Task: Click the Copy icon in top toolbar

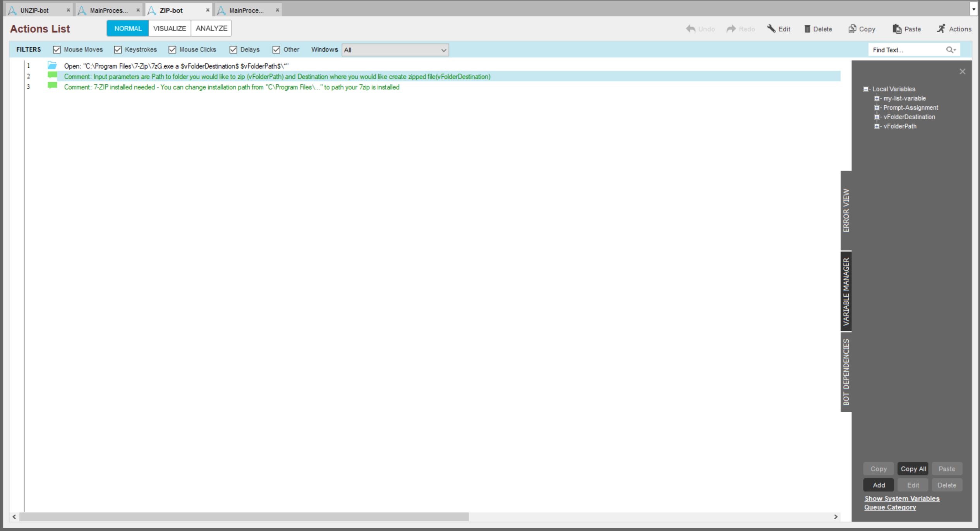Action: 852,29
